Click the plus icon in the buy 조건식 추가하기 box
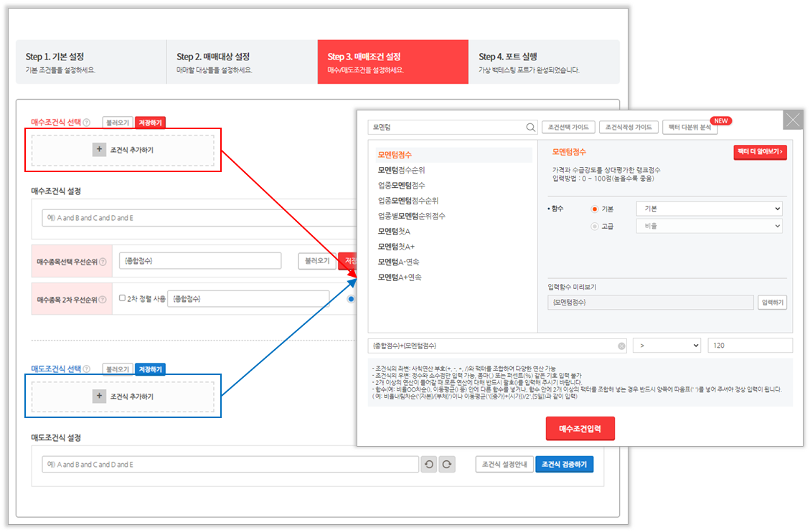This screenshot has height=532, width=810. tap(99, 150)
